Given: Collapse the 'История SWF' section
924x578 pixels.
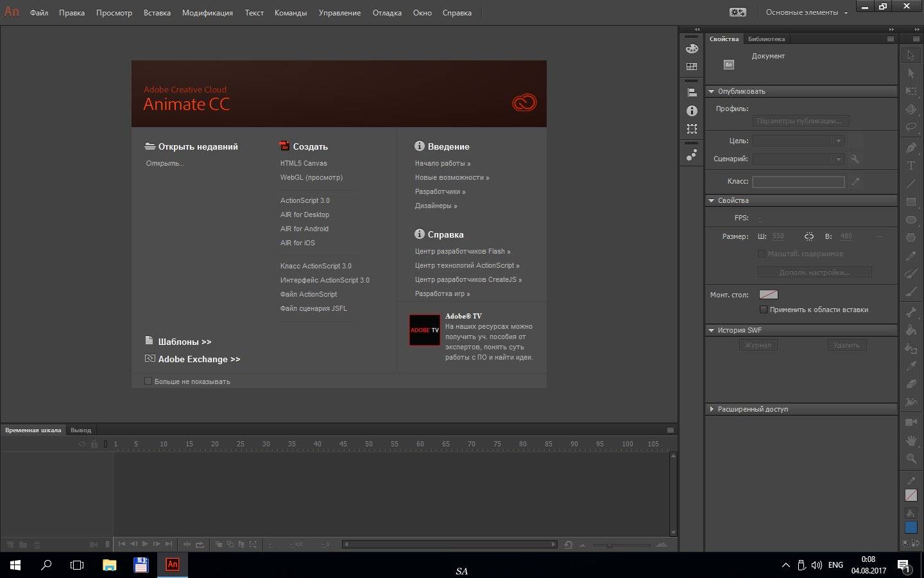Looking at the screenshot, I should pyautogui.click(x=711, y=330).
